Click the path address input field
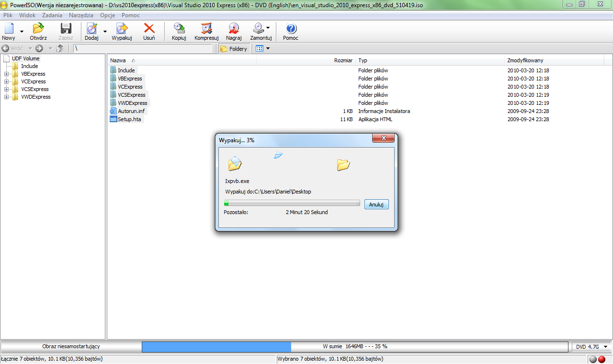613x364 pixels. pyautogui.click(x=143, y=48)
